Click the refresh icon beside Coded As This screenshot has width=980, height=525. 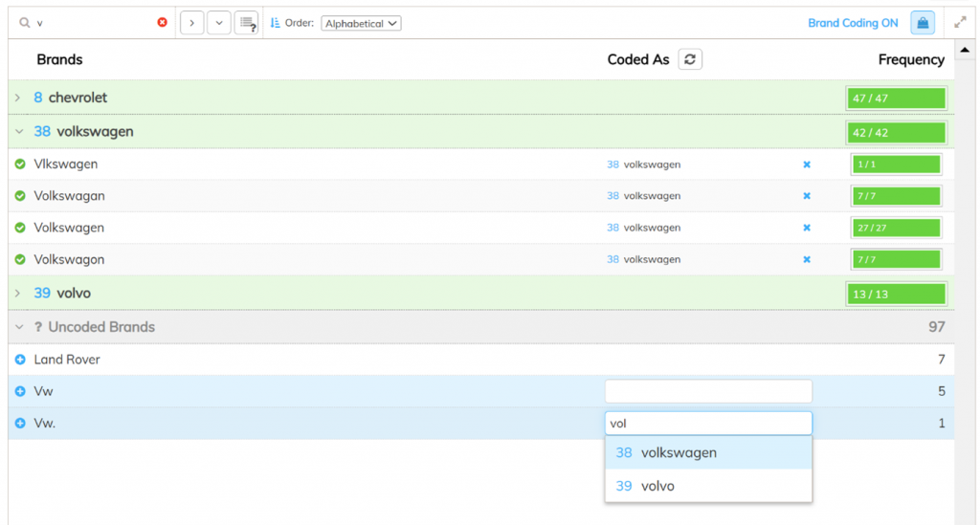(x=690, y=59)
